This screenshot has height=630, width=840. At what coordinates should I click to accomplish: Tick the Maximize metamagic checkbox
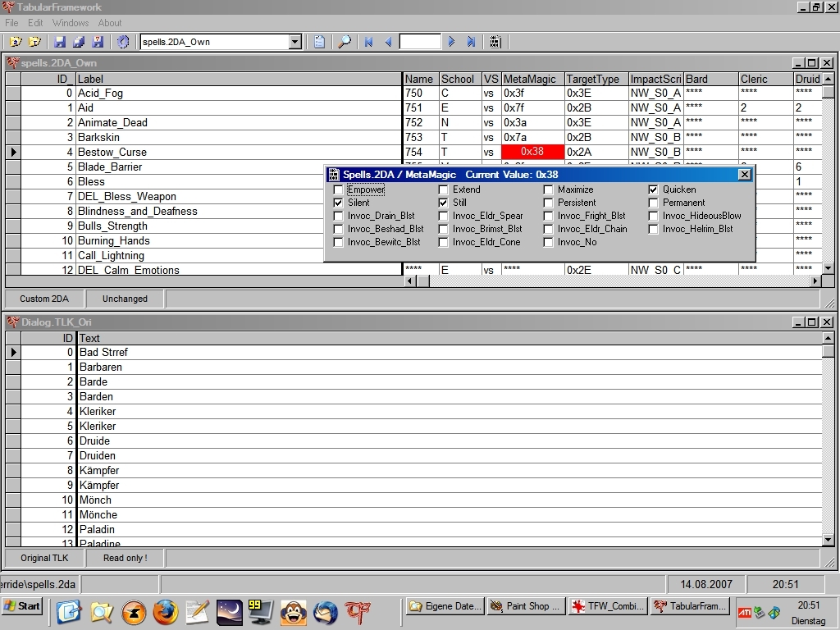(x=549, y=189)
